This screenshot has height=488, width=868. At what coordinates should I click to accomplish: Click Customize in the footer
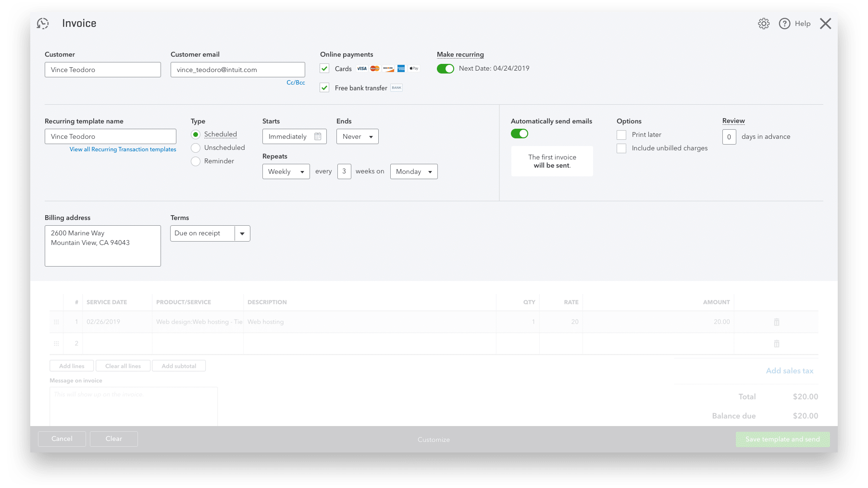pyautogui.click(x=434, y=439)
